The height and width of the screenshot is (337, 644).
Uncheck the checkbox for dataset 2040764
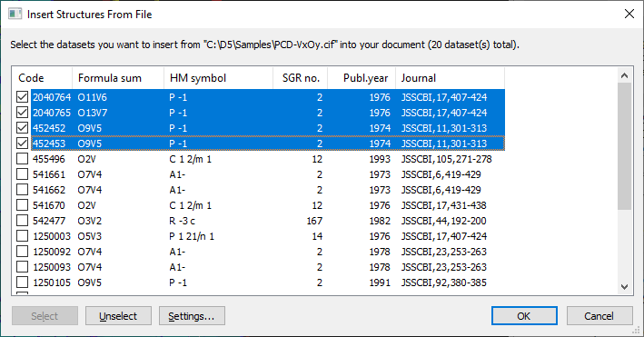[22, 97]
